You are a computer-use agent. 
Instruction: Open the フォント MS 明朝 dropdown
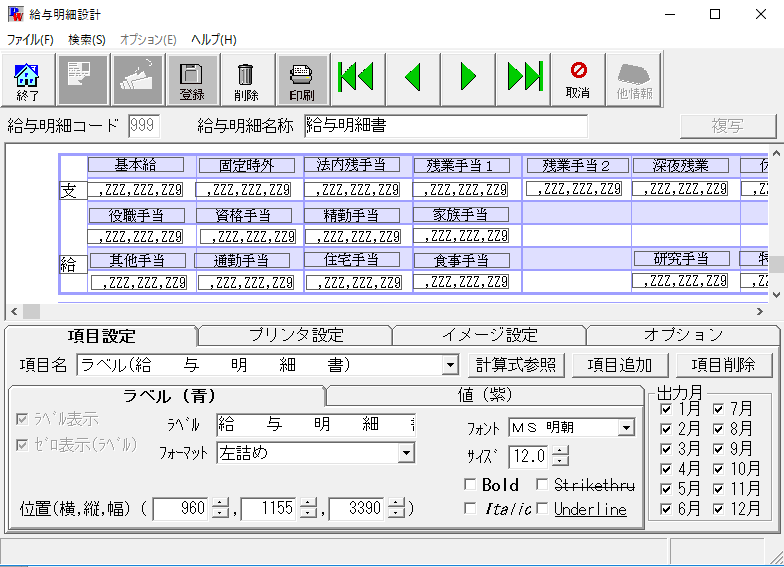click(x=626, y=428)
